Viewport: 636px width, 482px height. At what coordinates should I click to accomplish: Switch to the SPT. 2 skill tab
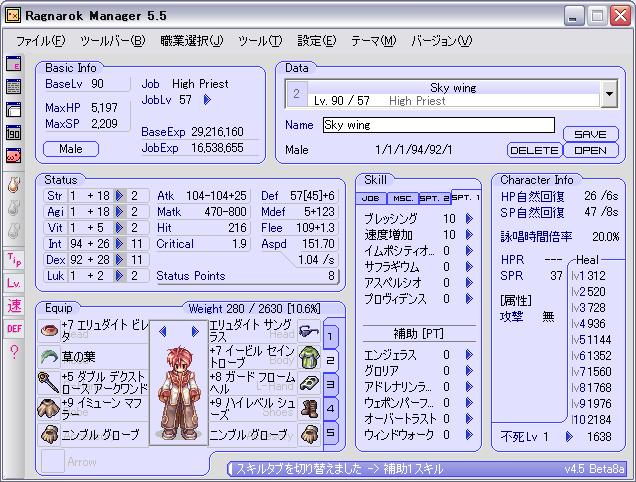point(434,198)
